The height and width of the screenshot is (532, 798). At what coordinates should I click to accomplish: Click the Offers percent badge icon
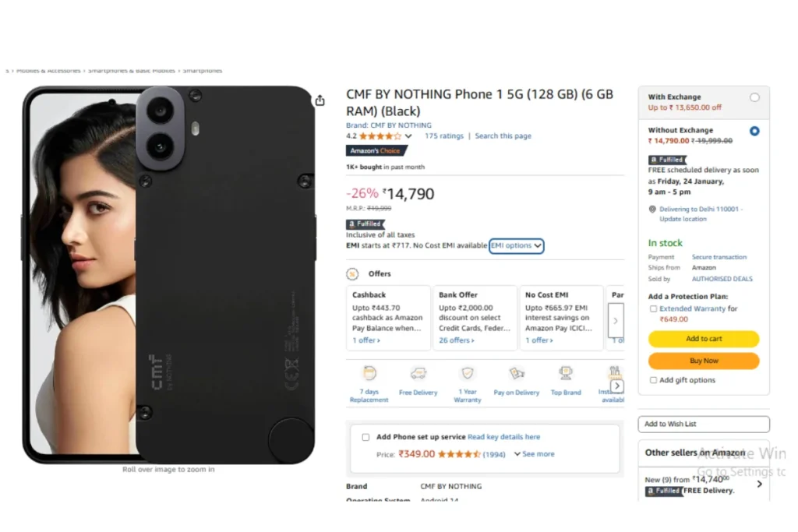click(352, 274)
